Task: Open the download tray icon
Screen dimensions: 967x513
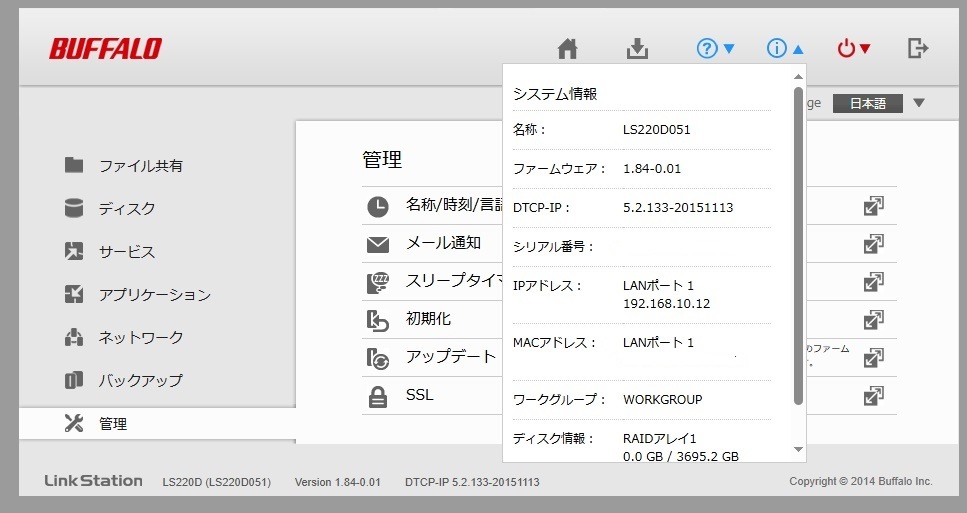Action: (637, 48)
